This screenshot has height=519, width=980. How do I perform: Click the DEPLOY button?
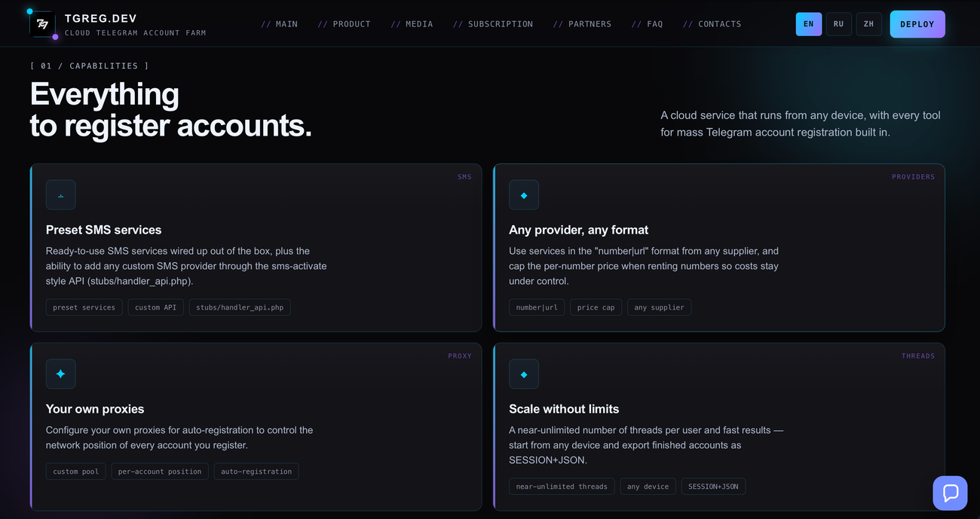[x=917, y=24]
